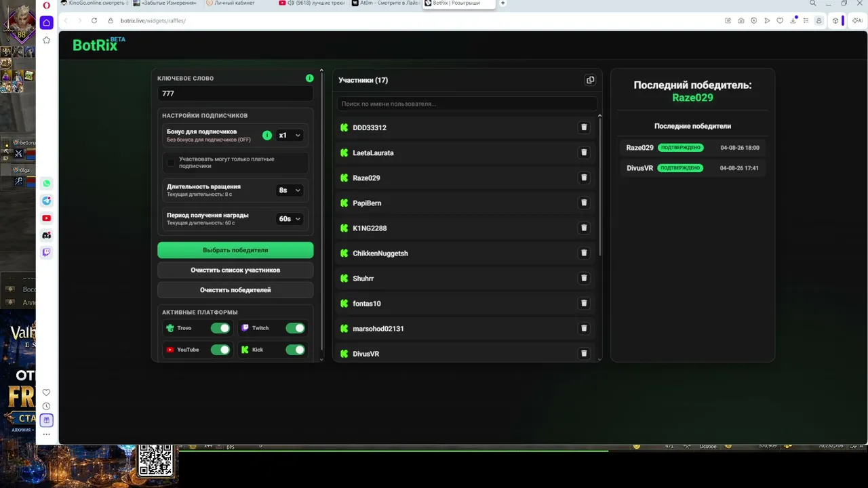Image resolution: width=868 pixels, height=488 pixels.
Task: Toggle Trovo platform switch
Action: [220, 328]
